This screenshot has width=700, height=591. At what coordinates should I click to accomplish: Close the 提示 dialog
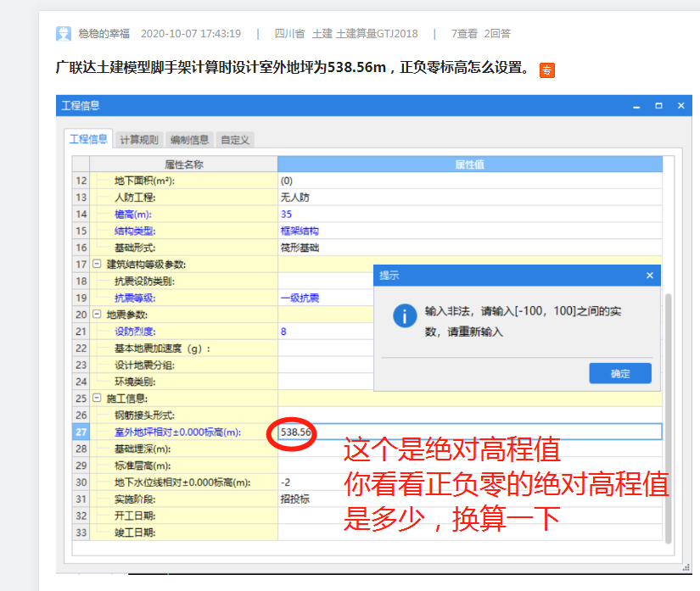[650, 276]
